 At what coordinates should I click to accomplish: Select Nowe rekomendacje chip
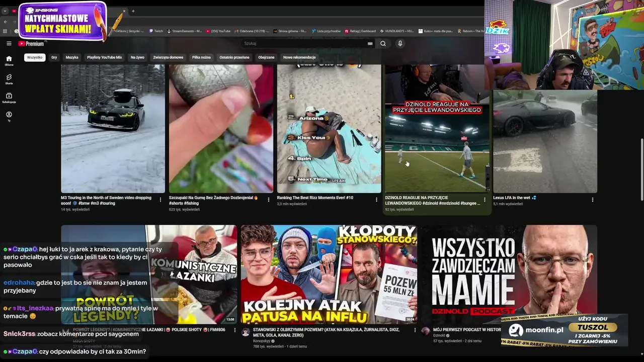[x=299, y=57]
